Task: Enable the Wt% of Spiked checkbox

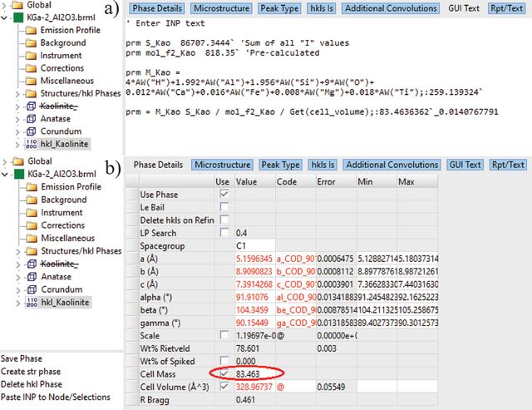Action: 224,361
